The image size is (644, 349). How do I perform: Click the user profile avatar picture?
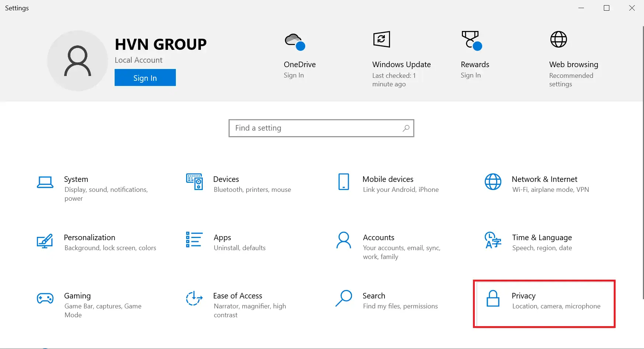coord(77,61)
